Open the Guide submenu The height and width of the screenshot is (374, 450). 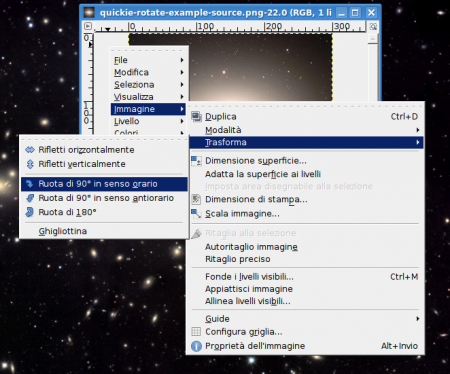305,319
